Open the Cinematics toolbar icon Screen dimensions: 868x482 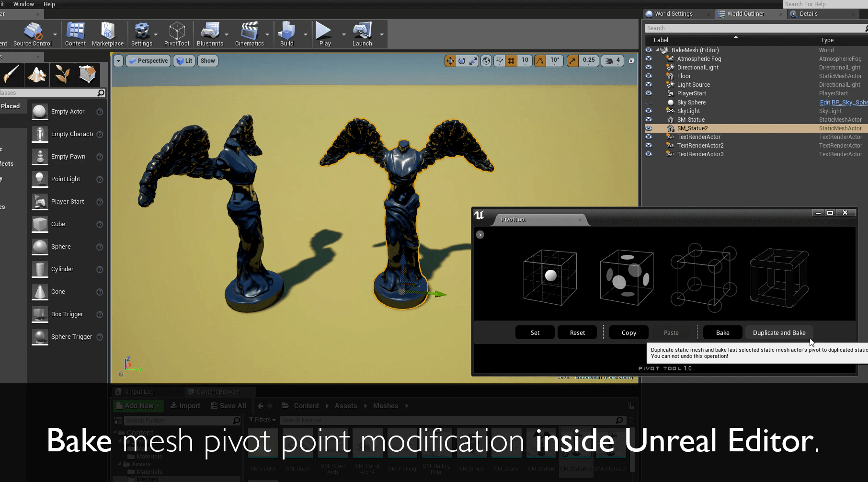249,34
